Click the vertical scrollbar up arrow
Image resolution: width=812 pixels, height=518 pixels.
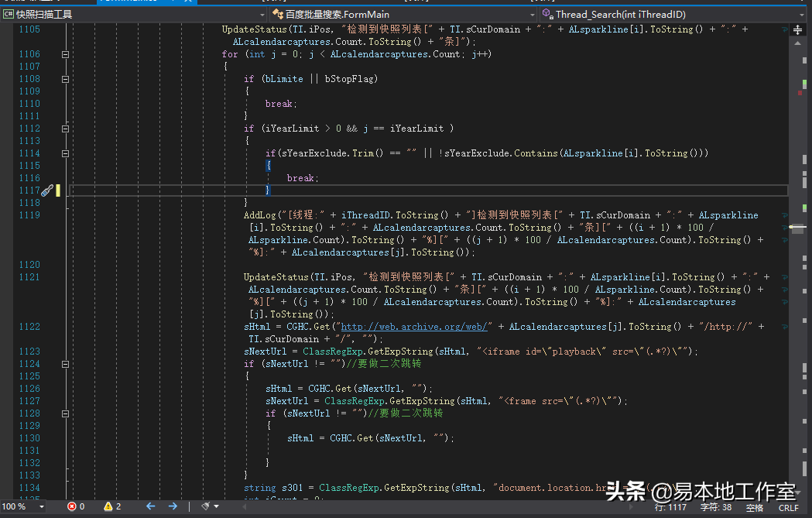[x=797, y=43]
